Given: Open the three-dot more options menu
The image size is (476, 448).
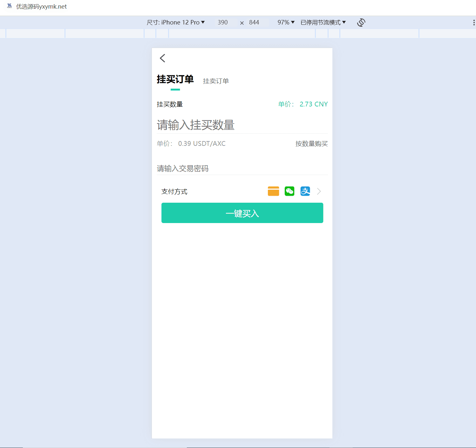Looking at the screenshot, I should [473, 23].
